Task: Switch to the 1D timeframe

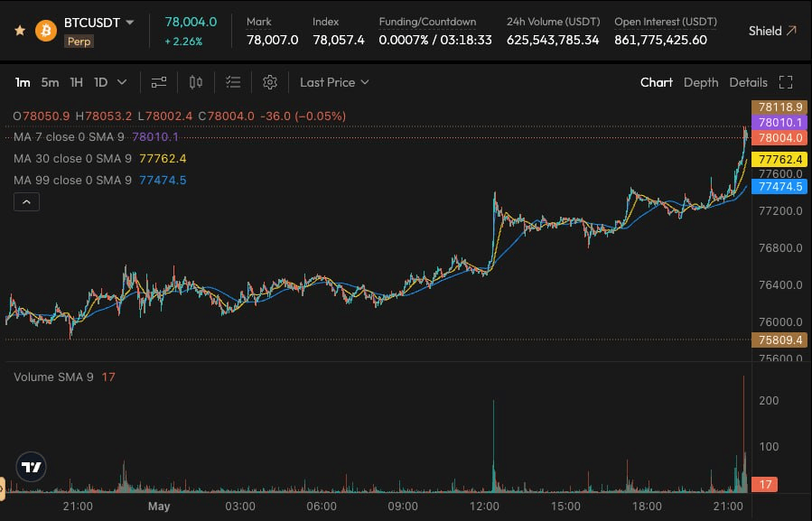Action: coord(100,82)
